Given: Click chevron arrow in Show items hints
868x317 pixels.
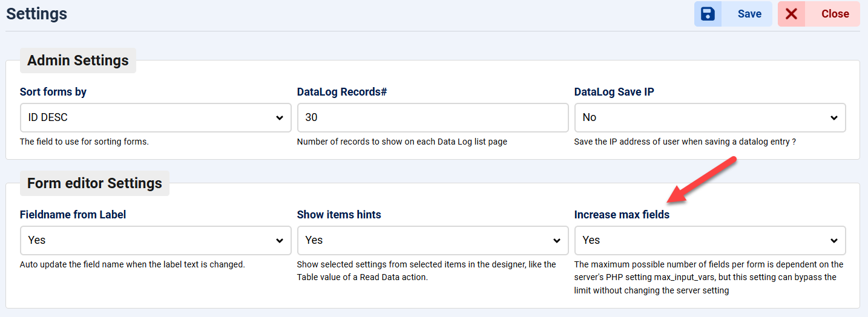Looking at the screenshot, I should pos(557,241).
